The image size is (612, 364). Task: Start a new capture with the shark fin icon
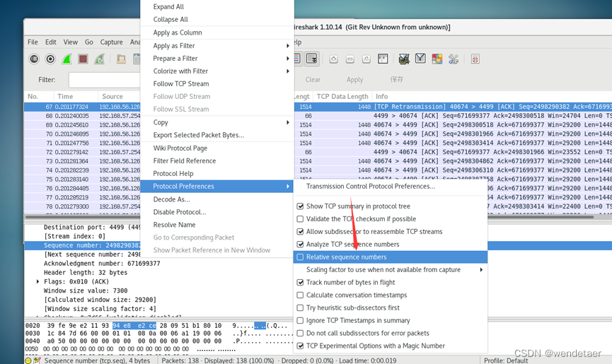[x=67, y=59]
